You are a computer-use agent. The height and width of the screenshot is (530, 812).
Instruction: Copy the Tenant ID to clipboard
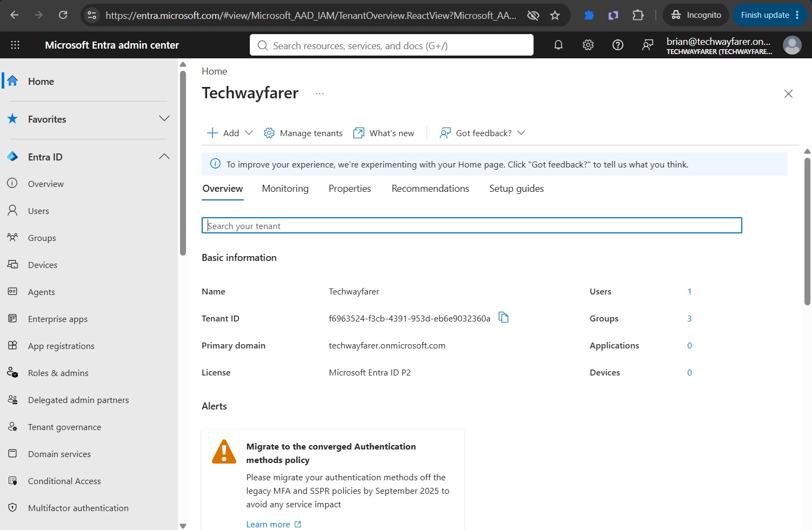[503, 318]
